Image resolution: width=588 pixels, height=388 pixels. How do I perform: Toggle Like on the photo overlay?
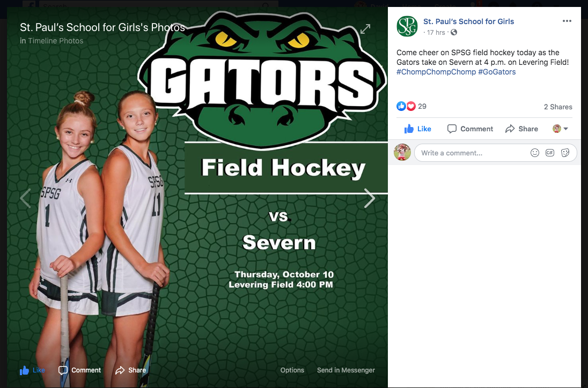coord(32,370)
